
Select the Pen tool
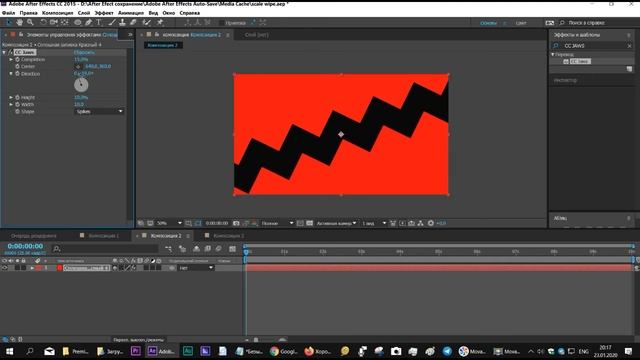[x=89, y=22]
